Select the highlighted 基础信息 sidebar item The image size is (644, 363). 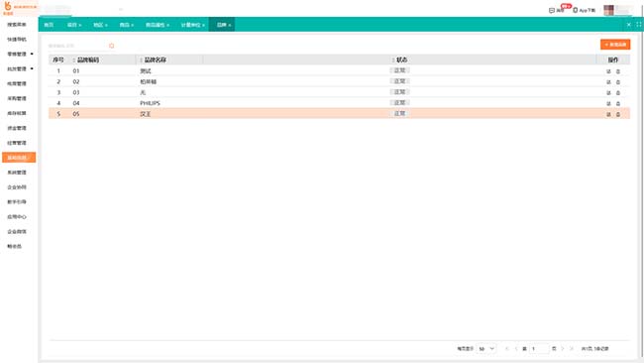[19, 158]
